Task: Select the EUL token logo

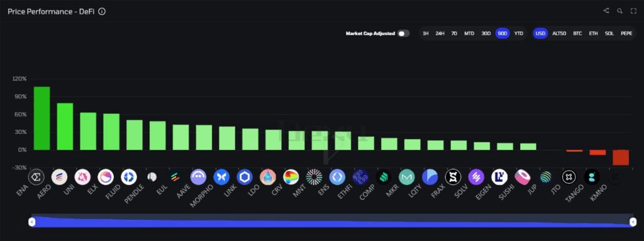Action: 175,177
